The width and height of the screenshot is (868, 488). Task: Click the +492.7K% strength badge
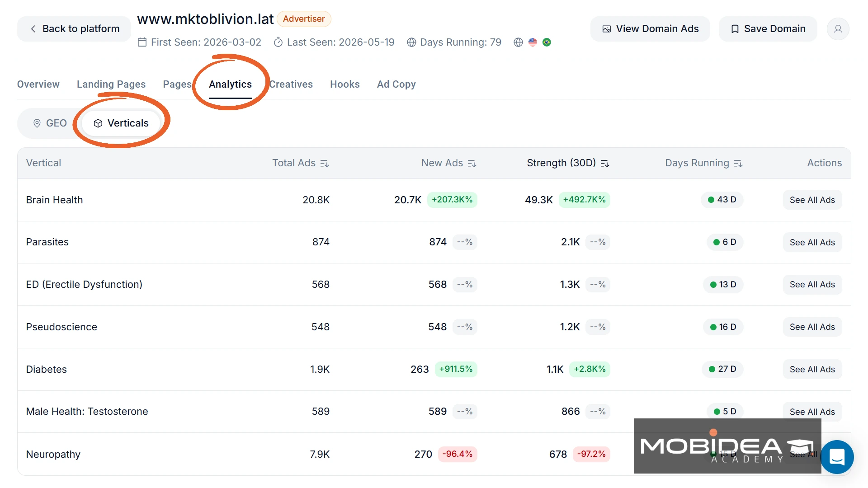[584, 199]
